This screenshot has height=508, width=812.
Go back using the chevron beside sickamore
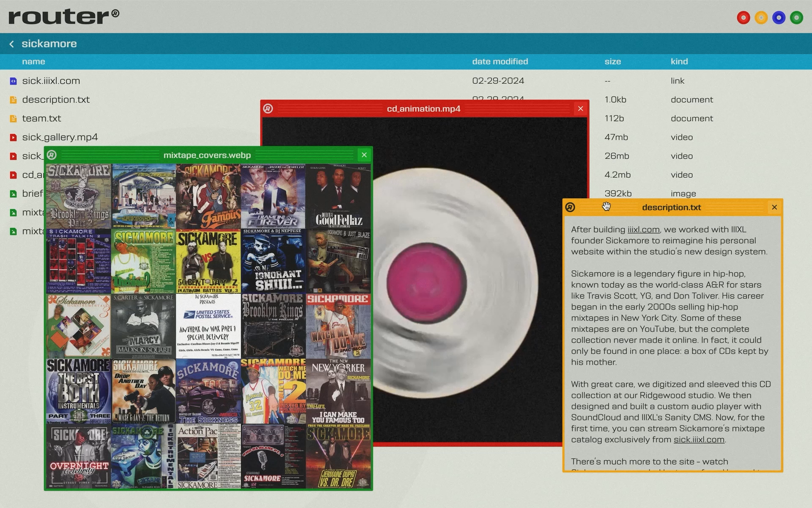(x=12, y=44)
